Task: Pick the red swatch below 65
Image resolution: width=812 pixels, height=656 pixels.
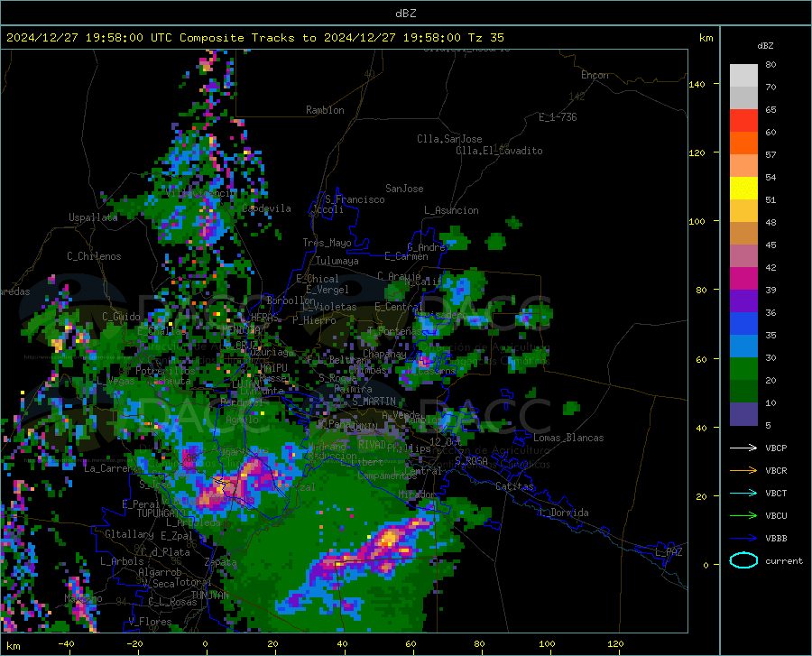Action: (743, 121)
